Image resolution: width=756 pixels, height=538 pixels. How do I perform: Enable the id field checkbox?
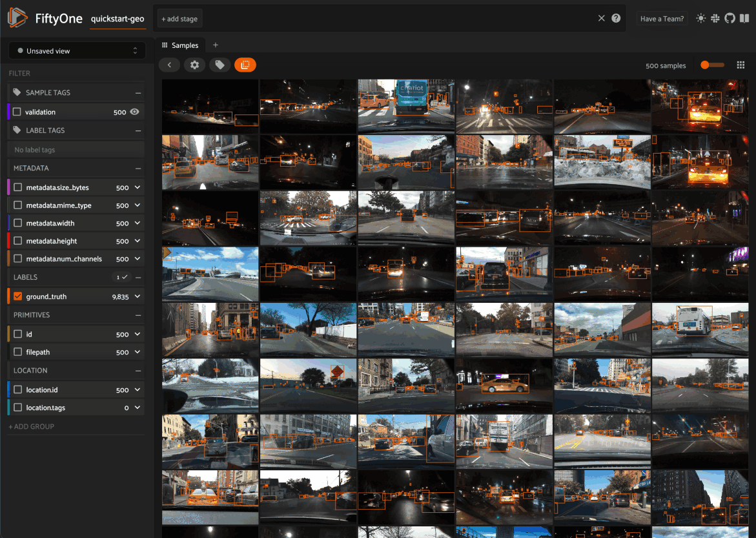tap(18, 334)
